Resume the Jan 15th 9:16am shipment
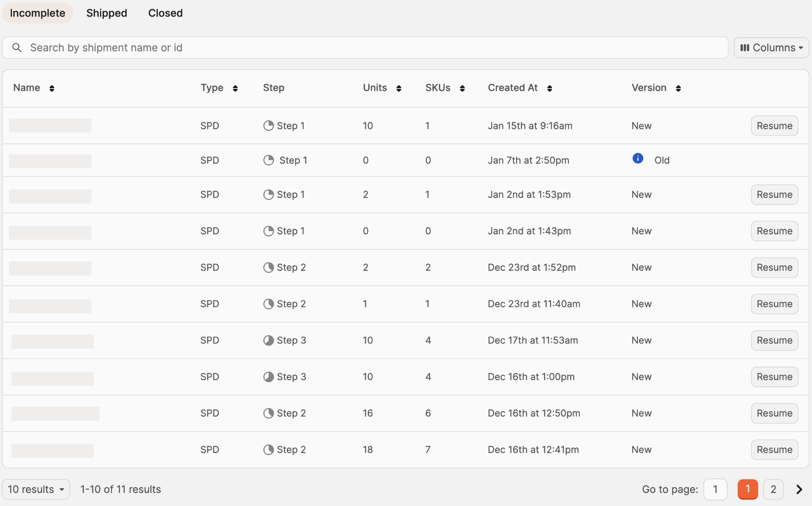The width and height of the screenshot is (812, 506). click(774, 126)
